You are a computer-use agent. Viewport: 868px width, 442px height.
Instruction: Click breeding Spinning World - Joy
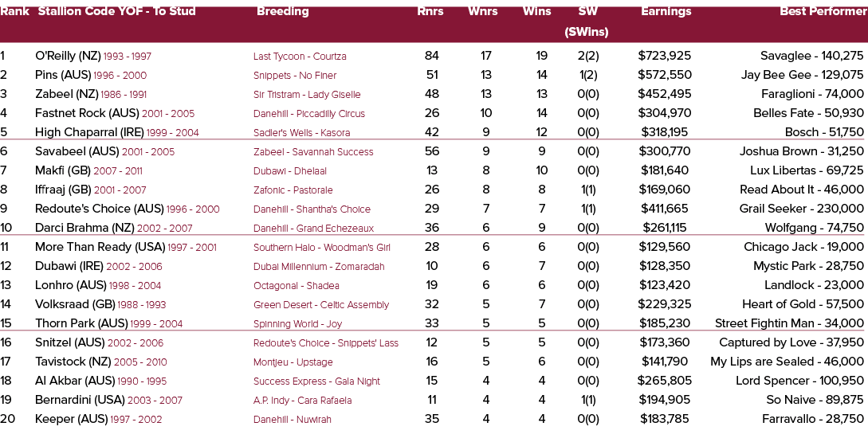298,324
